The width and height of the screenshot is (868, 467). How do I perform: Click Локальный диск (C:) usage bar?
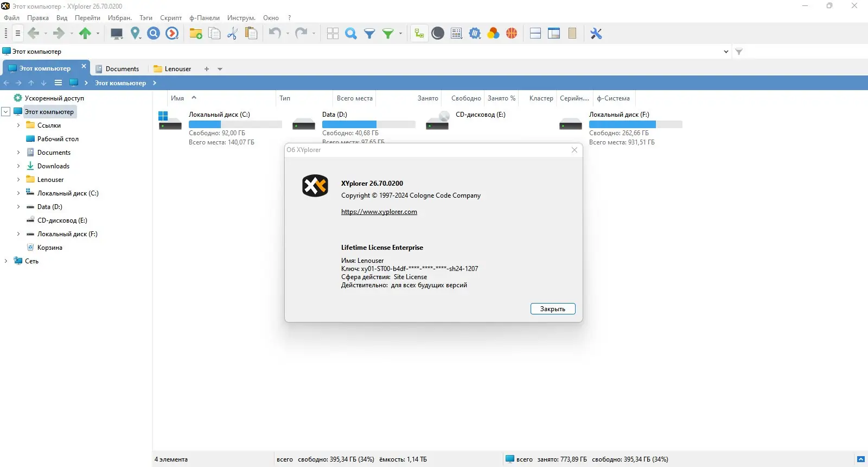pos(235,124)
